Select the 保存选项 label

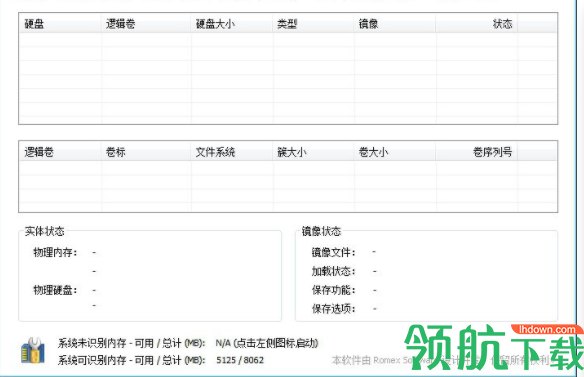[333, 309]
